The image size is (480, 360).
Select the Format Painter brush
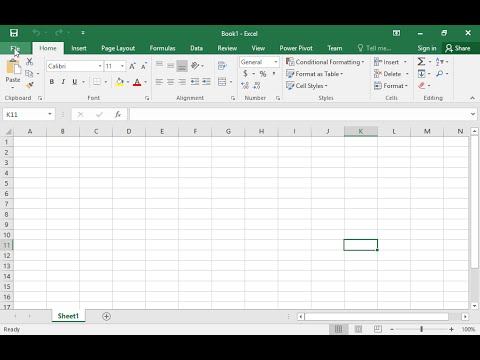[x=29, y=85]
